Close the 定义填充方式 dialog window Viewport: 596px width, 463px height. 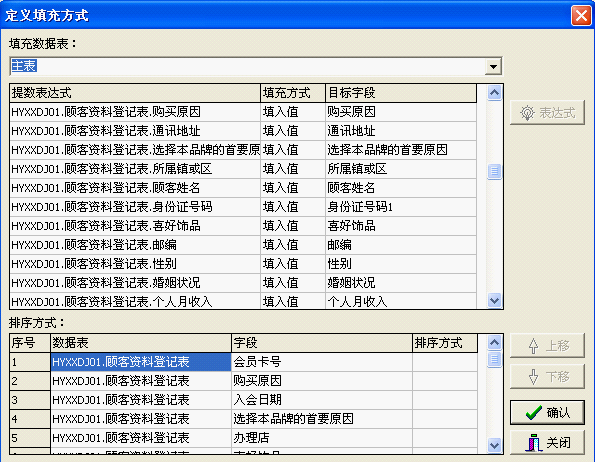pos(581,16)
